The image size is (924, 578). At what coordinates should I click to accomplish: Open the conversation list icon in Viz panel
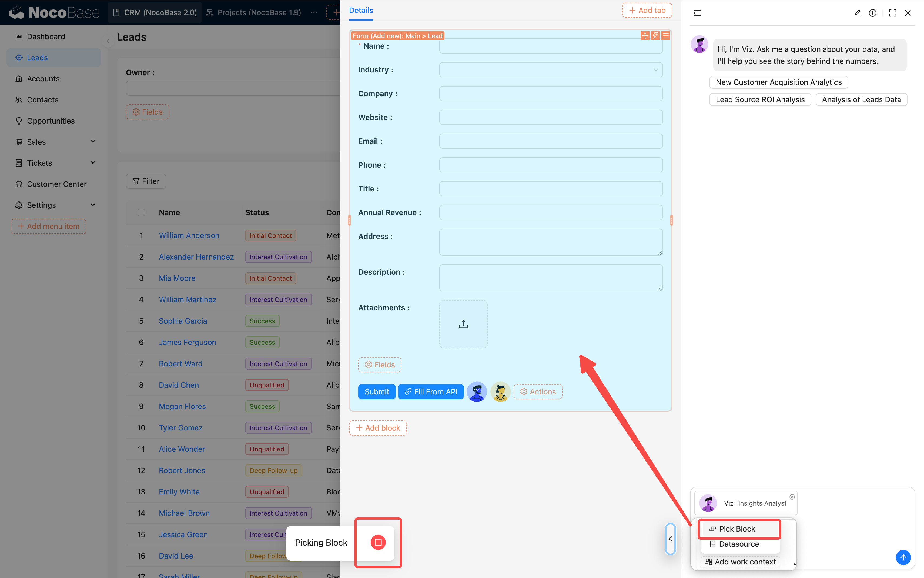coord(698,13)
